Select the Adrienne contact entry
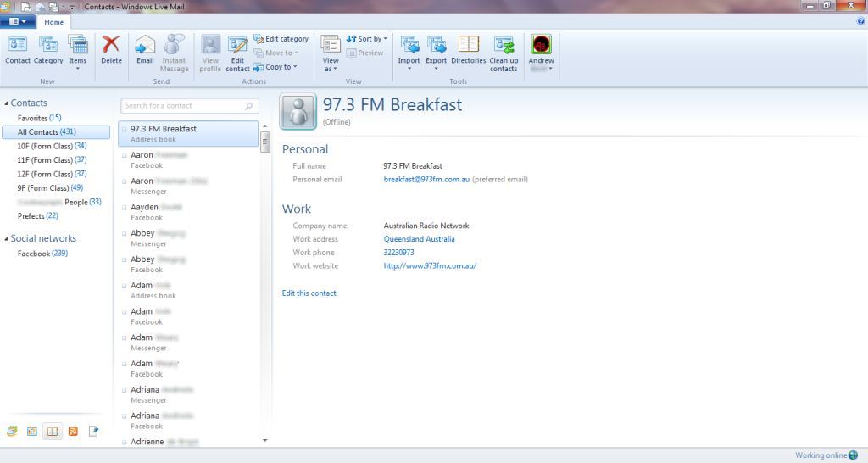 coord(188,442)
